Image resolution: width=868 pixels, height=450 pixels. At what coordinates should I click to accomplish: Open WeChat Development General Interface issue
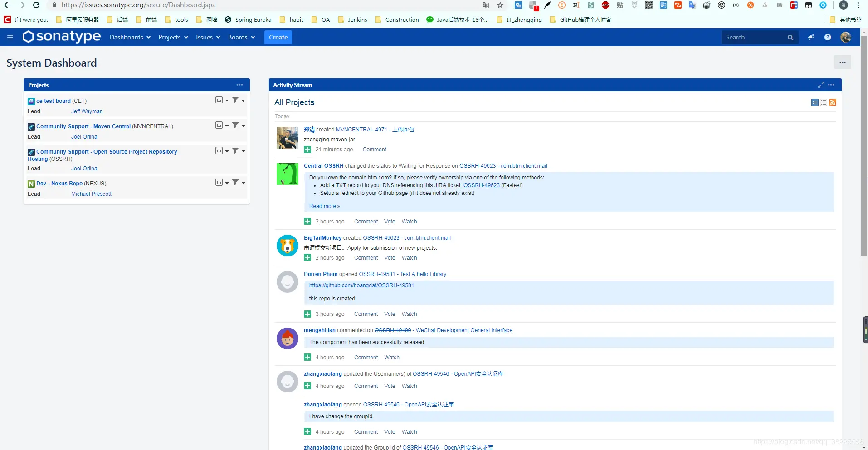[464, 330]
